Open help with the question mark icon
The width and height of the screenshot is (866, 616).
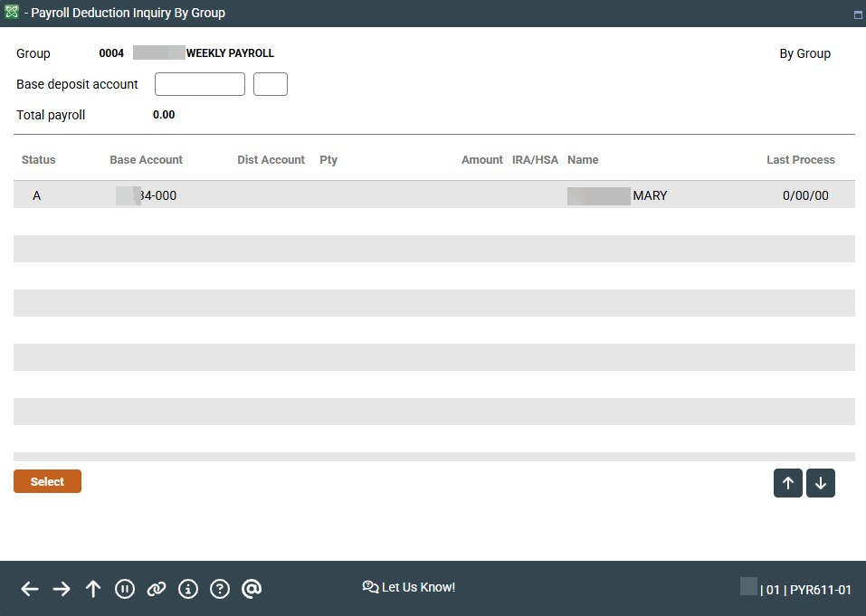tap(220, 589)
